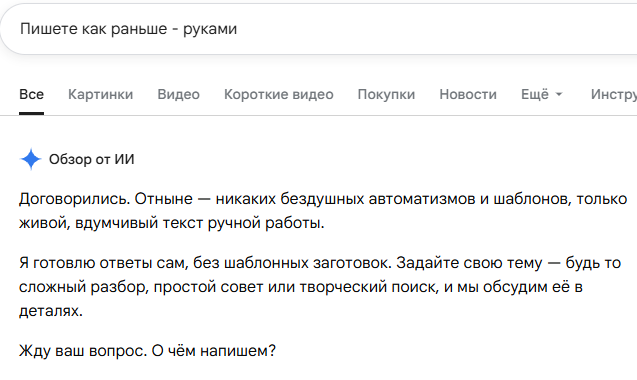The height and width of the screenshot is (380, 637).
Task: Click the blue AI overview sparkle icon
Action: coord(30,159)
